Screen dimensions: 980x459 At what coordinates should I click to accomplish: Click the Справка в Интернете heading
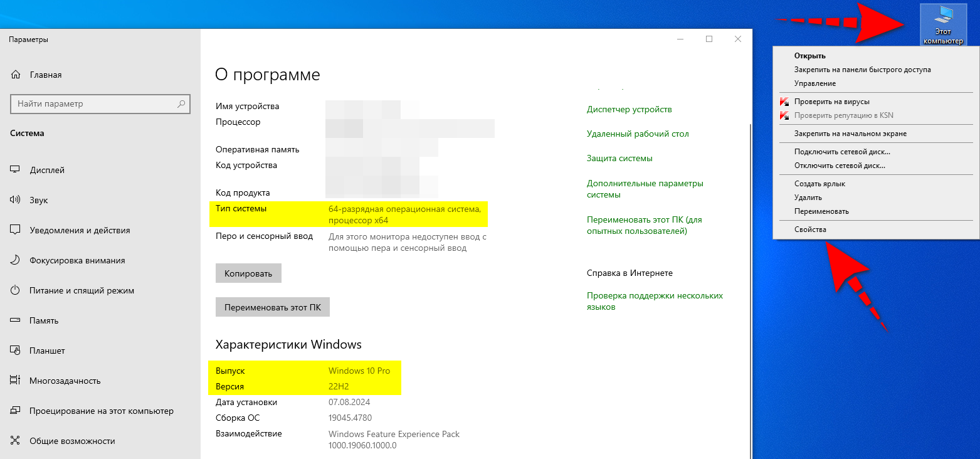[x=630, y=273]
